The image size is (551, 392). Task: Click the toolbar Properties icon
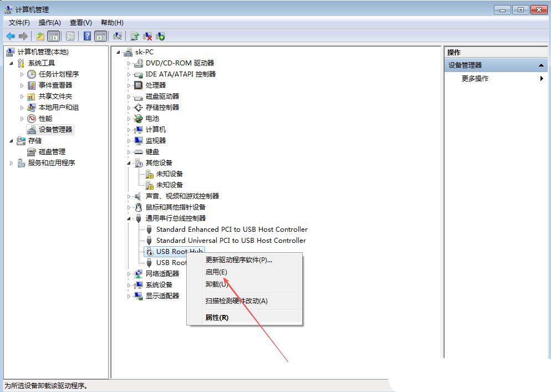[70, 36]
